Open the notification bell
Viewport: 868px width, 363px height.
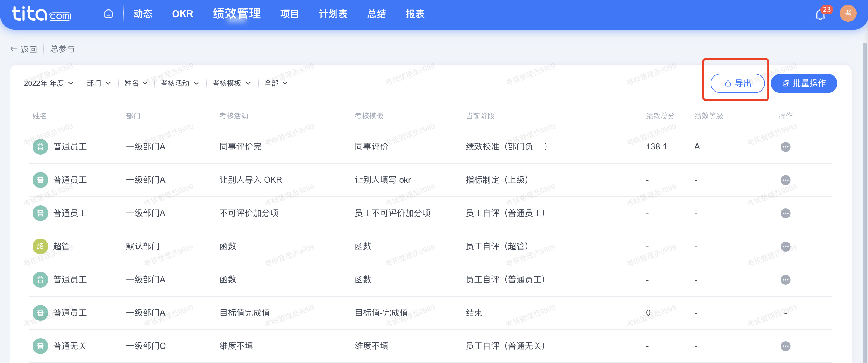pos(820,14)
